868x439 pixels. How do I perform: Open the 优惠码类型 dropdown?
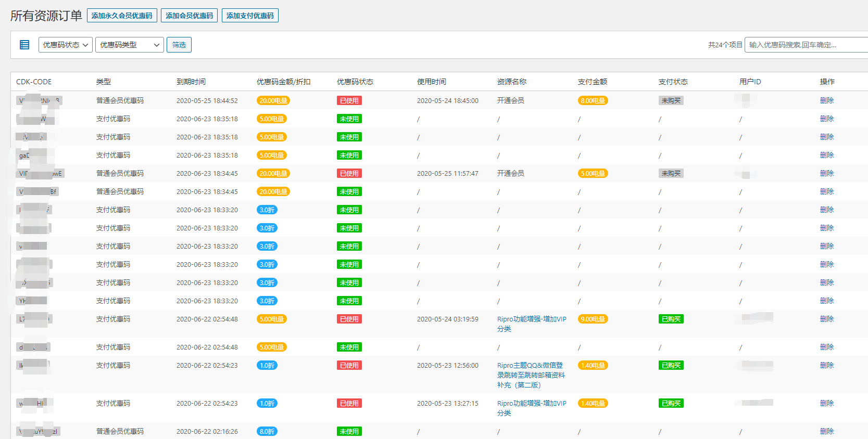[x=130, y=45]
